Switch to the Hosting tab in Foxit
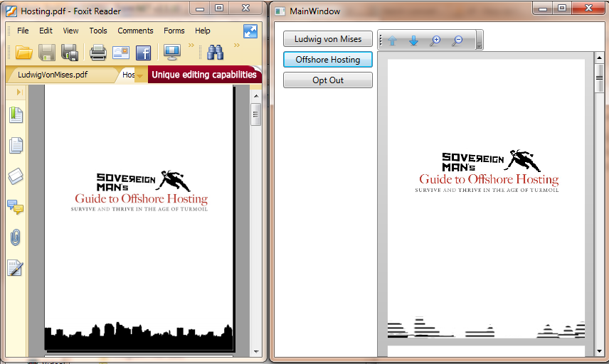 (x=128, y=75)
